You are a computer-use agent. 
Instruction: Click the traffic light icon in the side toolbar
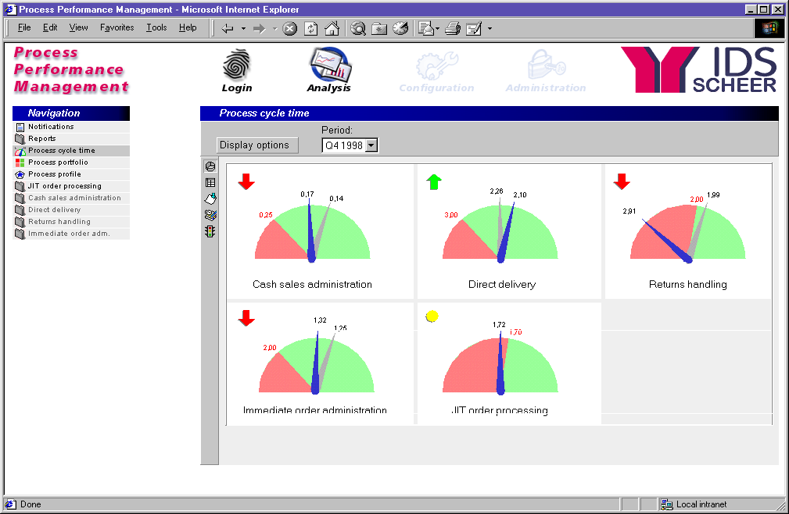(x=210, y=232)
